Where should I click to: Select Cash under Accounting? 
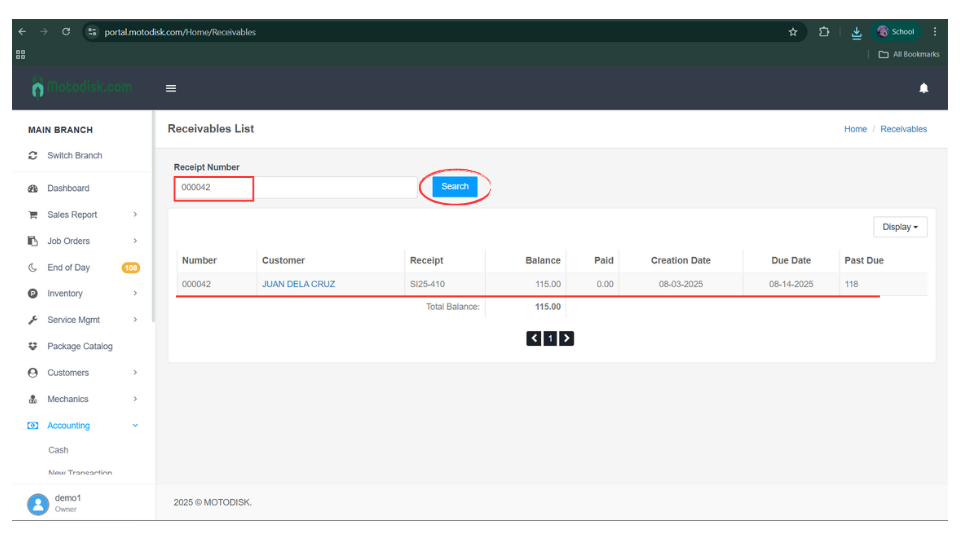tap(58, 450)
